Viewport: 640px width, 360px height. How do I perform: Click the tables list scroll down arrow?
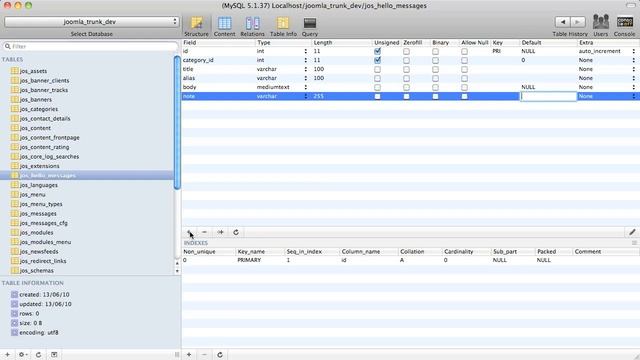177,271
